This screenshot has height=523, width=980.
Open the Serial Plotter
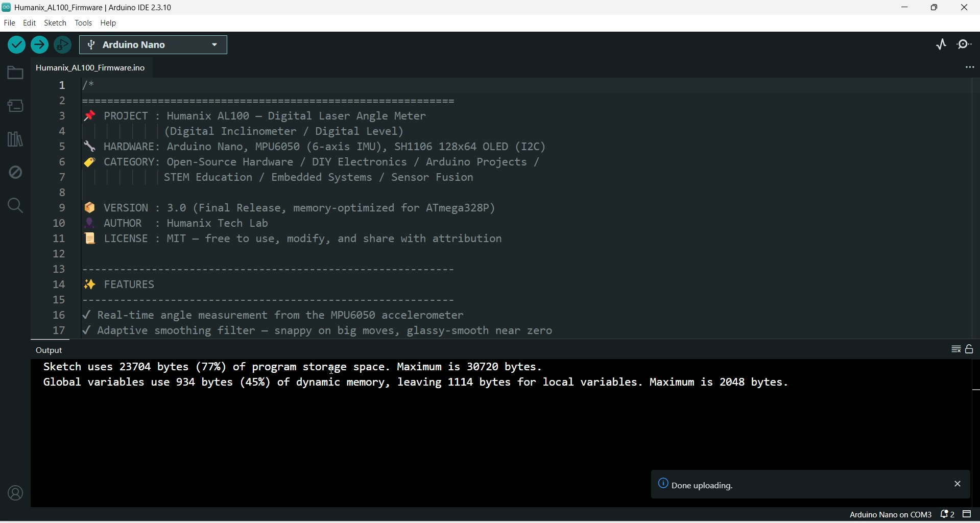tap(942, 45)
